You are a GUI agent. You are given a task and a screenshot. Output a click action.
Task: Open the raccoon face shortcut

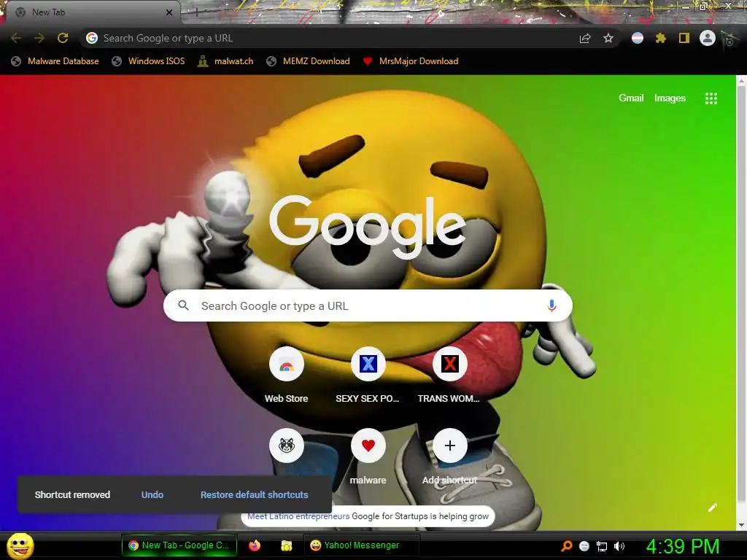tap(286, 446)
